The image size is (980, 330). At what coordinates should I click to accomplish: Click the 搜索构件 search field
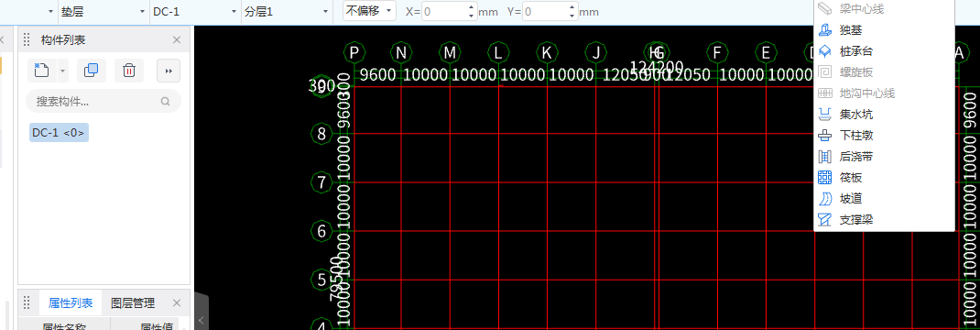pos(103,101)
